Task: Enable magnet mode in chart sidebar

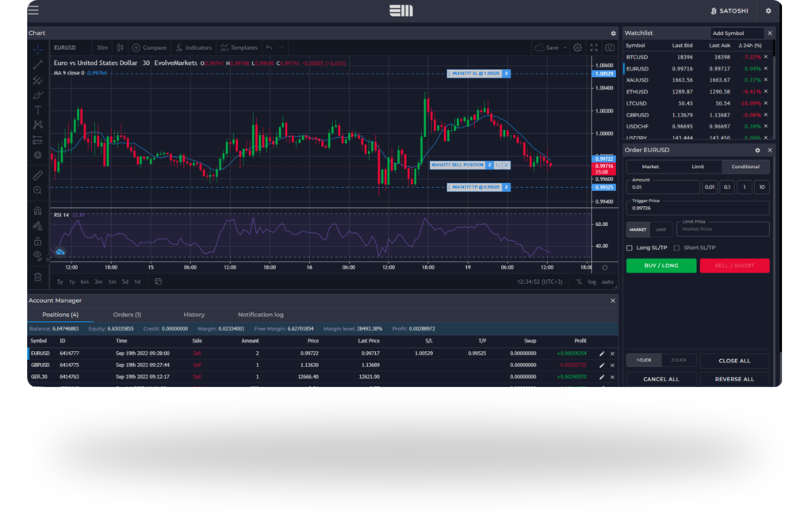Action: 37,211
